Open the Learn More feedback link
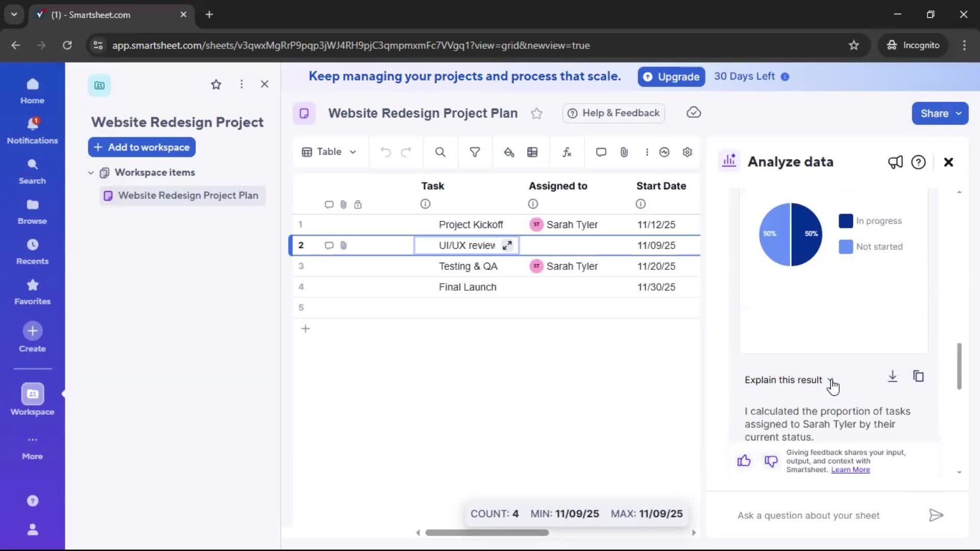The height and width of the screenshot is (551, 980). (850, 470)
